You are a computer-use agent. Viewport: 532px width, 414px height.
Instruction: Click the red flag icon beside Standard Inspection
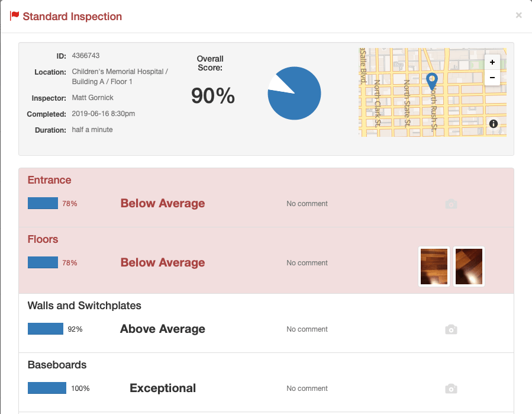pyautogui.click(x=15, y=16)
